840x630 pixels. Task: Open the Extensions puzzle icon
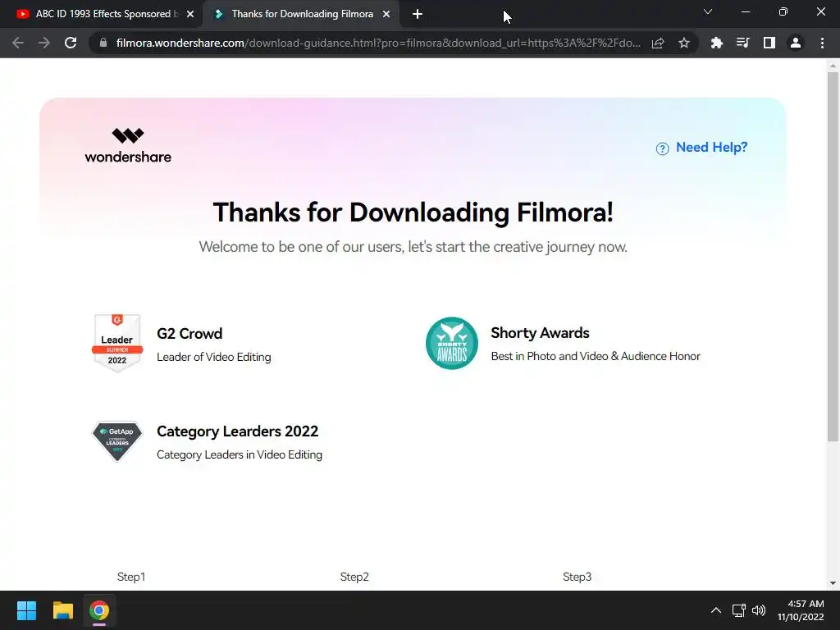716,43
